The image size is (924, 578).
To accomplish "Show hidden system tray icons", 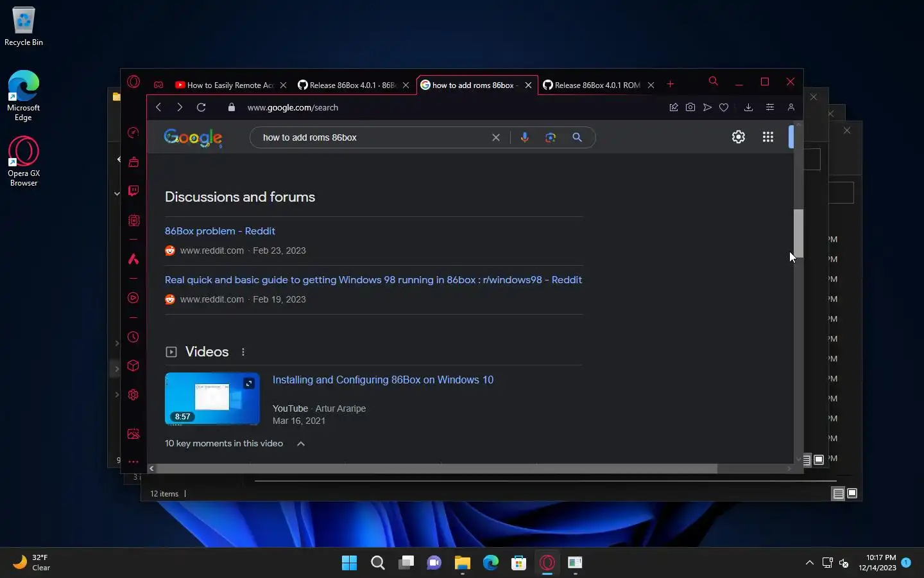I will tap(809, 563).
